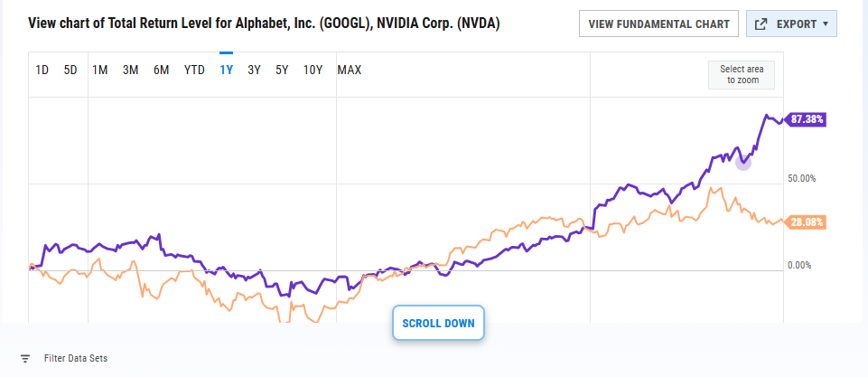Click the orange 28.08% value label
The width and height of the screenshot is (868, 377).
(x=807, y=222)
